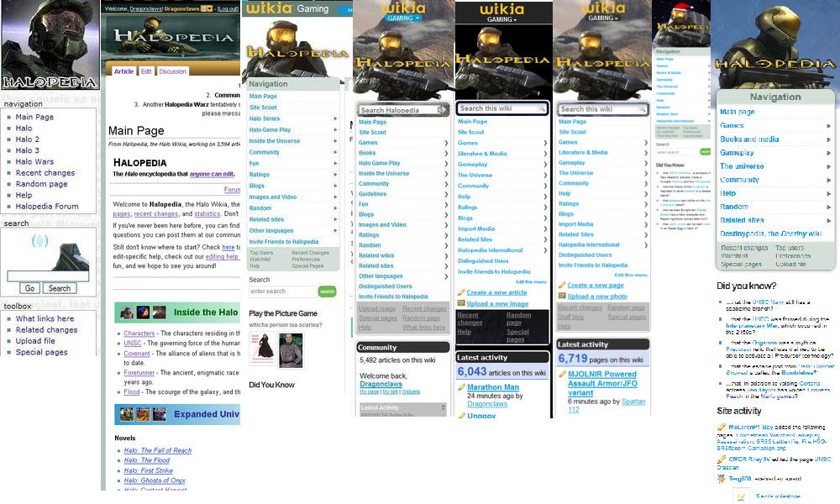Click pencil icon beside Create a new page
This screenshot has width=840, height=504.
click(562, 285)
